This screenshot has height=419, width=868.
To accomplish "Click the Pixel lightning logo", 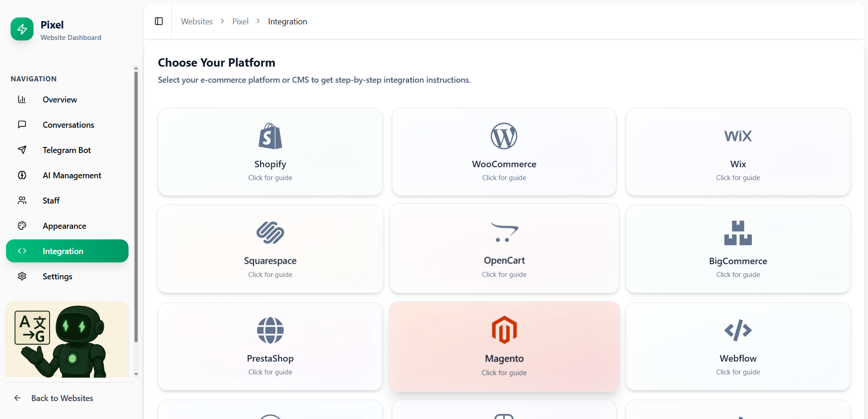I will [x=22, y=29].
